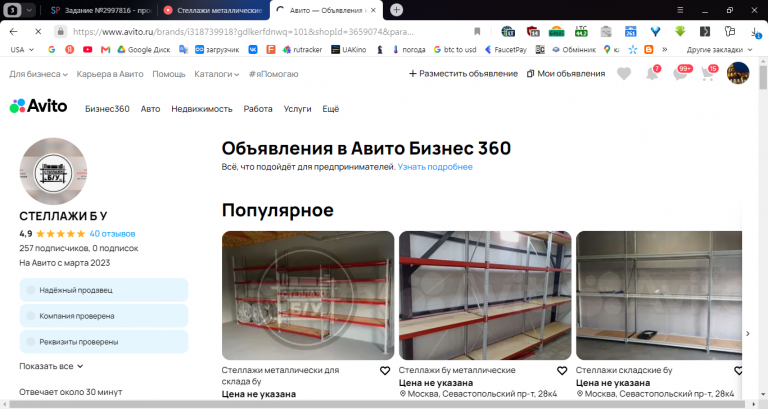Expand the Для бизнеса menu
This screenshot has height=409, width=768.
[x=38, y=74]
